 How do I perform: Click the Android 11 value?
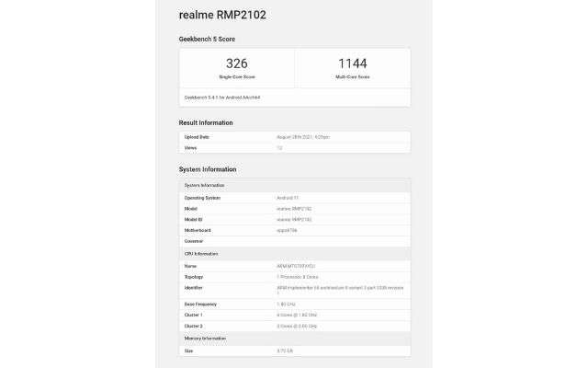288,198
